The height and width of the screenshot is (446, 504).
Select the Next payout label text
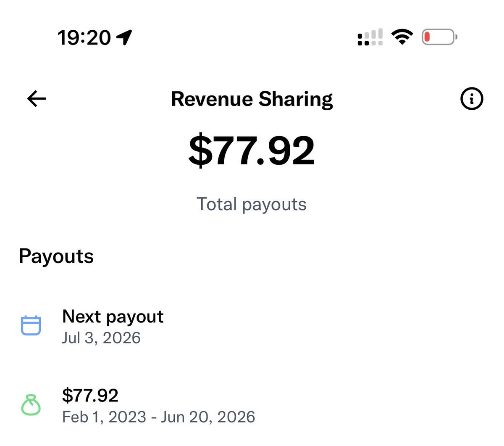coord(113,317)
